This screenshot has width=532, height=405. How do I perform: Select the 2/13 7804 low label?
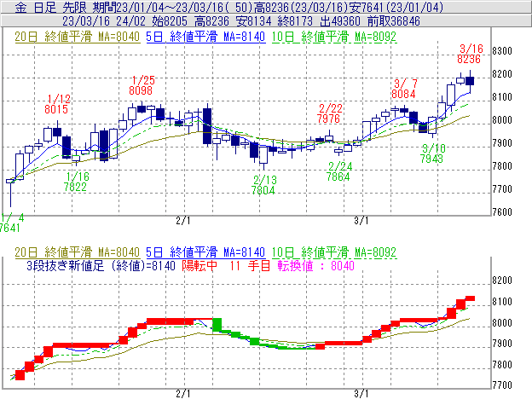tap(263, 185)
